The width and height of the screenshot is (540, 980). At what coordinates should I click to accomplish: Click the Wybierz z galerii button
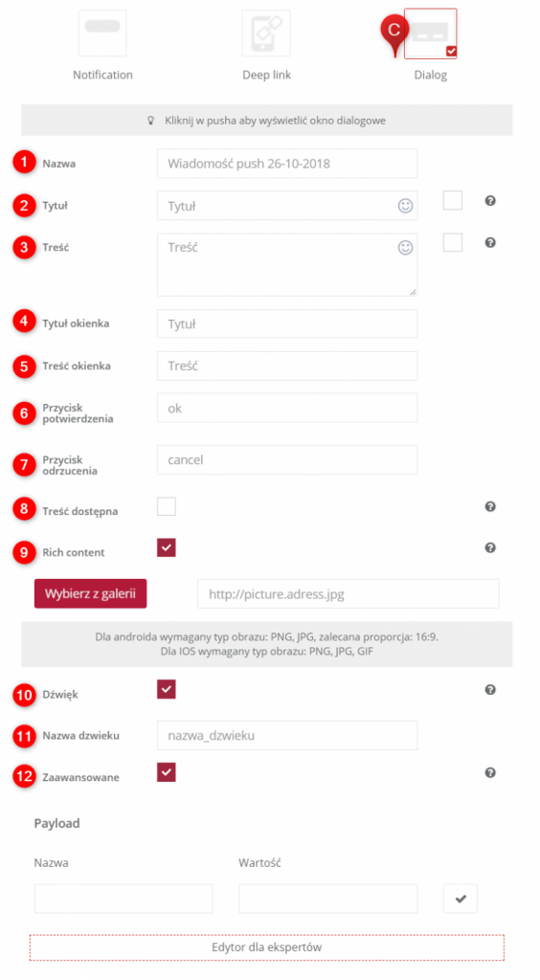pyautogui.click(x=91, y=593)
